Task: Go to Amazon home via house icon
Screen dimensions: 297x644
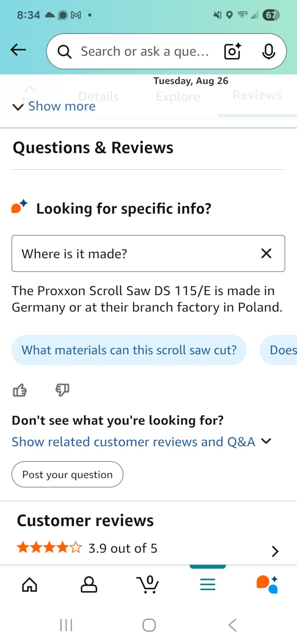Action: click(x=29, y=584)
